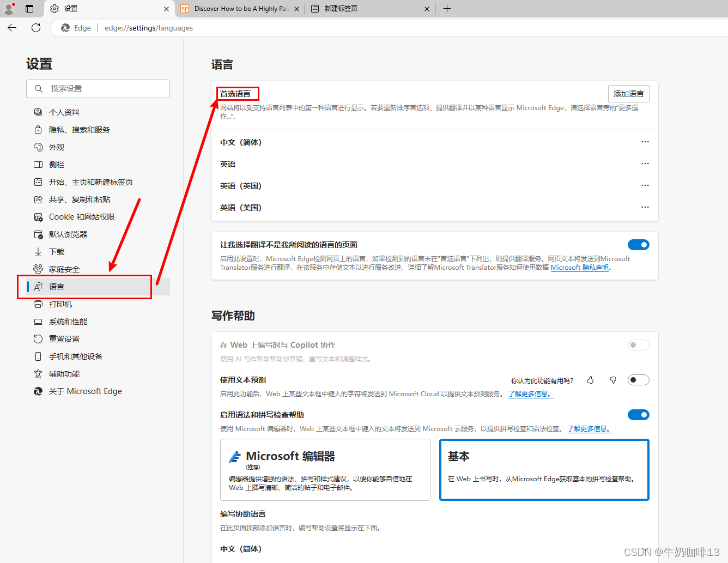Give thumbs down for 使用文本预测

pyautogui.click(x=613, y=380)
